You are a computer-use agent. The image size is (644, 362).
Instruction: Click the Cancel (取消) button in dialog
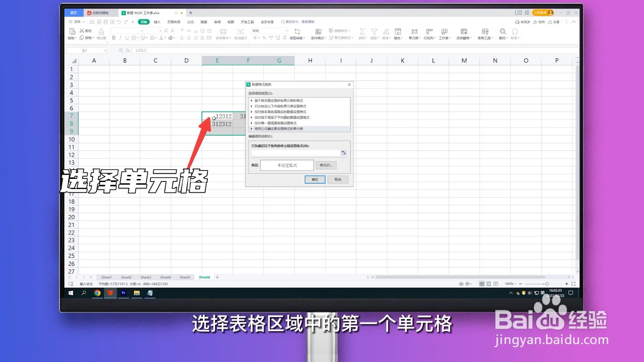(338, 179)
